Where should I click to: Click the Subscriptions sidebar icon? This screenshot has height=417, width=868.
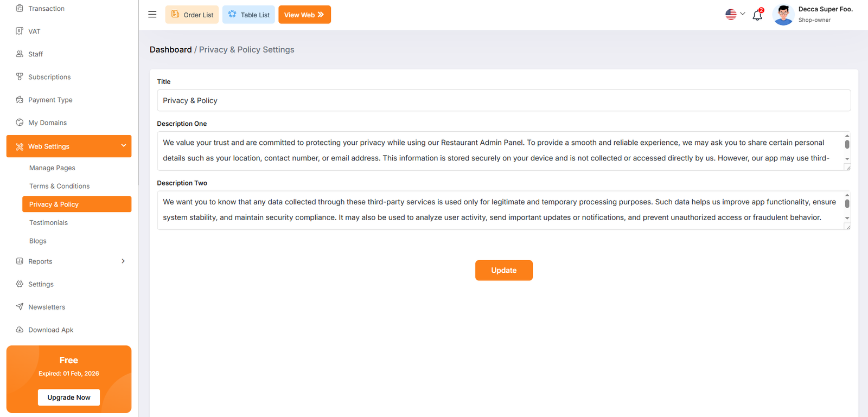(20, 77)
